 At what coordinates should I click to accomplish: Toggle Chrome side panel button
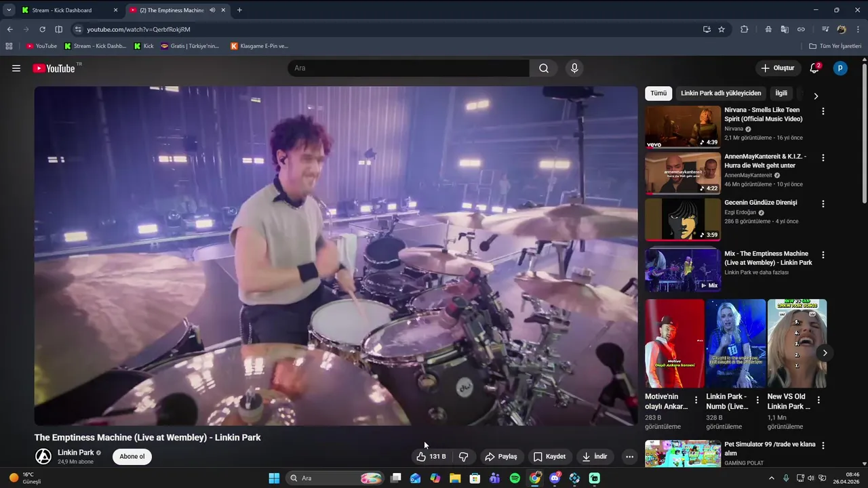tap(58, 29)
